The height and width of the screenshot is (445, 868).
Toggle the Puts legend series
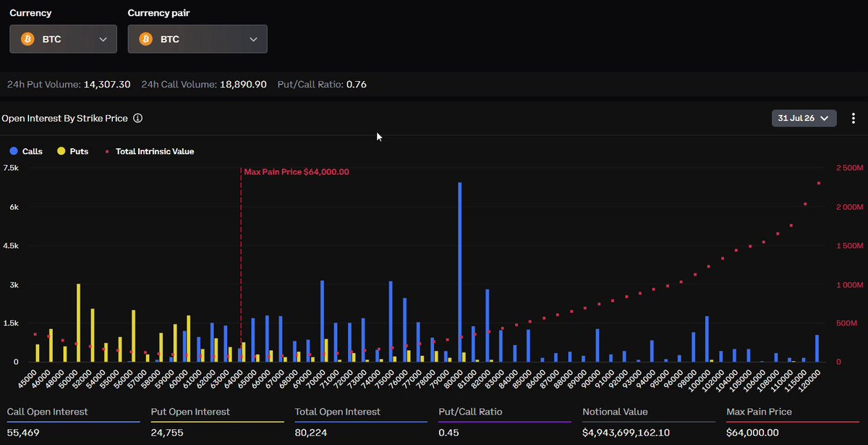tap(73, 151)
